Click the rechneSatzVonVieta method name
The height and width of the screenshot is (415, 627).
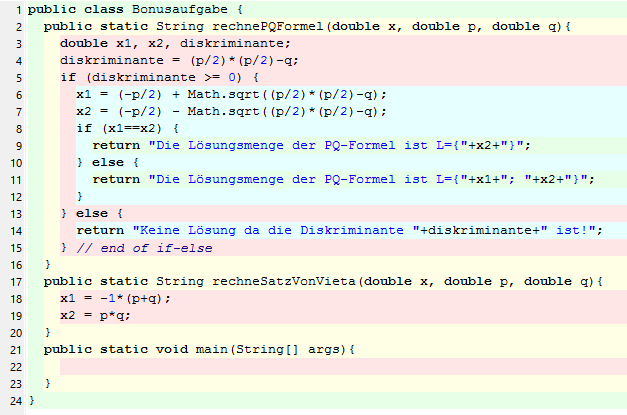(229, 281)
